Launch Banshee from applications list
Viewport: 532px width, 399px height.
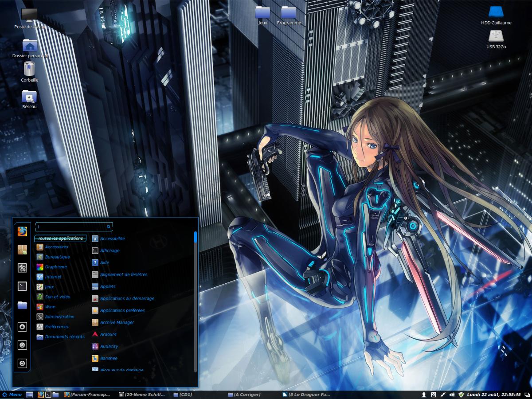(x=104, y=358)
